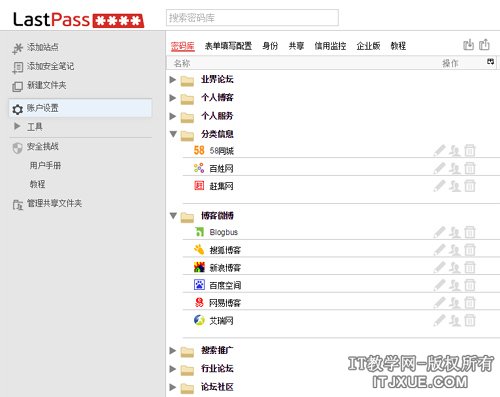Click share icon on 百姓网 row
Viewport: 500px width, 397px height.
click(455, 168)
